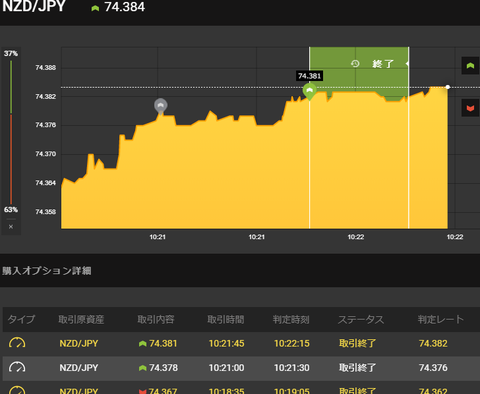Click the red down arrow sell button
480x394 pixels.
point(470,108)
